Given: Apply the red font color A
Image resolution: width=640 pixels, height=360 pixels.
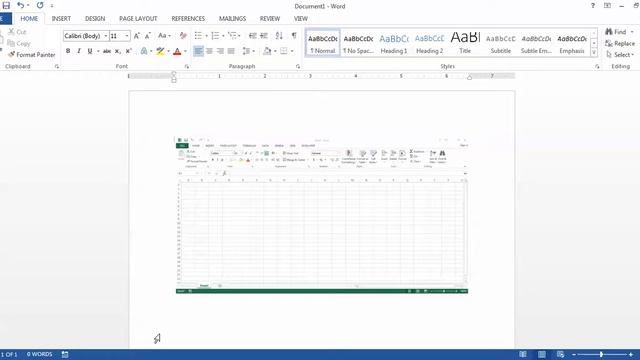Looking at the screenshot, I should 177,51.
